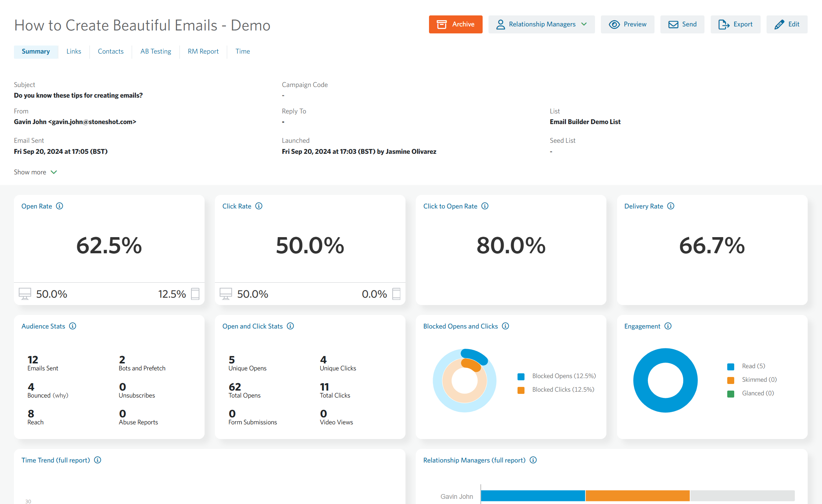The image size is (822, 504).
Task: Switch to the Links tab
Action: (x=74, y=51)
